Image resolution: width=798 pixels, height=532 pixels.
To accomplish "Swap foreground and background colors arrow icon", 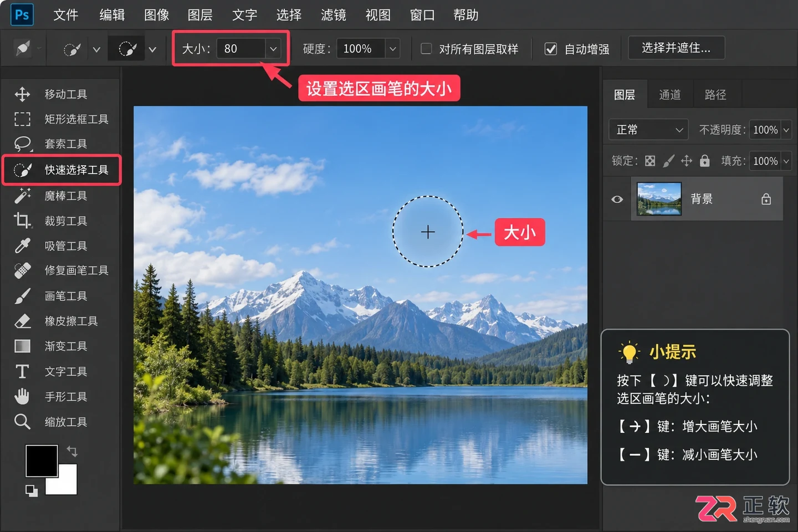I will 72,451.
